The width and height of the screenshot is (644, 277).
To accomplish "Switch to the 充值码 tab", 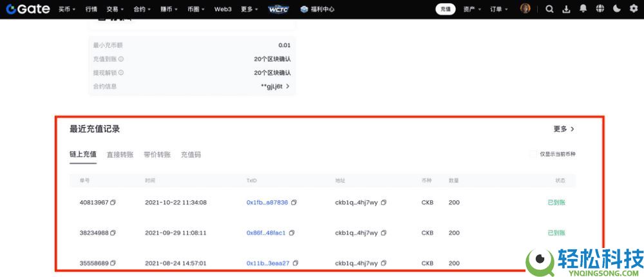I will point(191,155).
